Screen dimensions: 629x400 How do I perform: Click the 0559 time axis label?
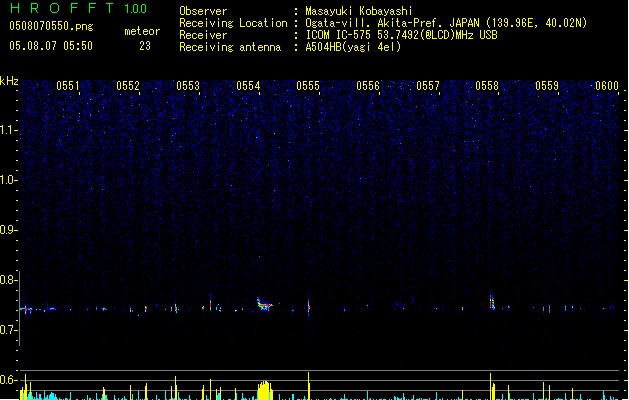point(547,86)
